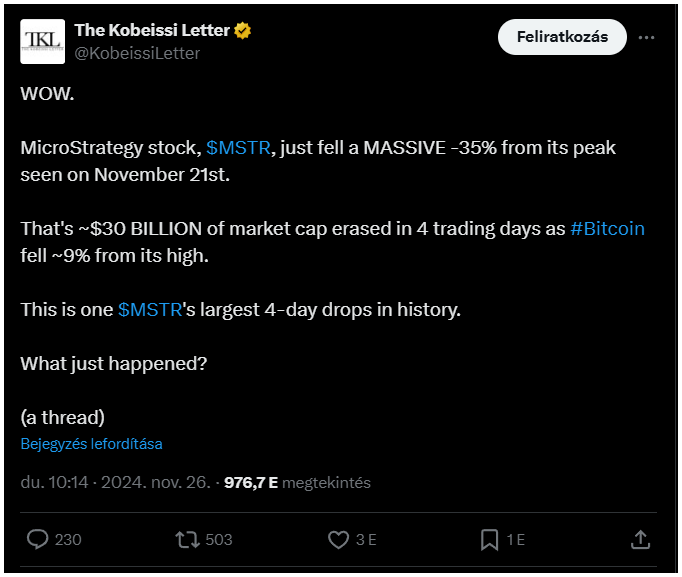Open the #Bitcoin hashtag link
This screenshot has width=682, height=577.
click(x=607, y=229)
